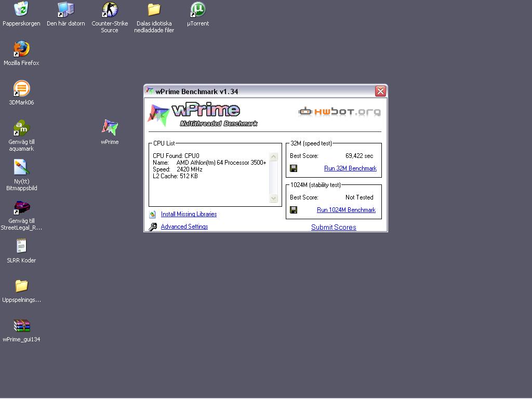
Task: Close the wPrime Benchmark window
Action: pyautogui.click(x=380, y=91)
